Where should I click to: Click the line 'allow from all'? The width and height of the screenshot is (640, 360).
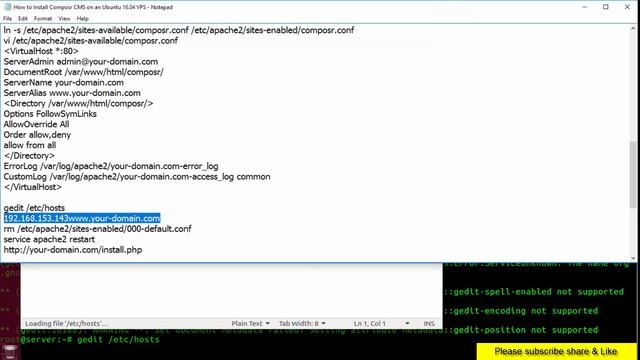click(30, 145)
